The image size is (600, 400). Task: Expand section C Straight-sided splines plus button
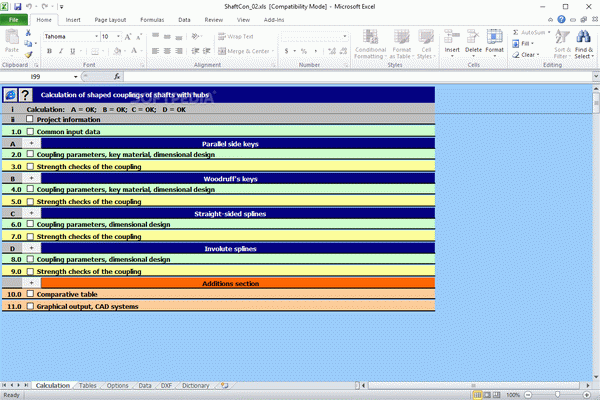tap(31, 213)
